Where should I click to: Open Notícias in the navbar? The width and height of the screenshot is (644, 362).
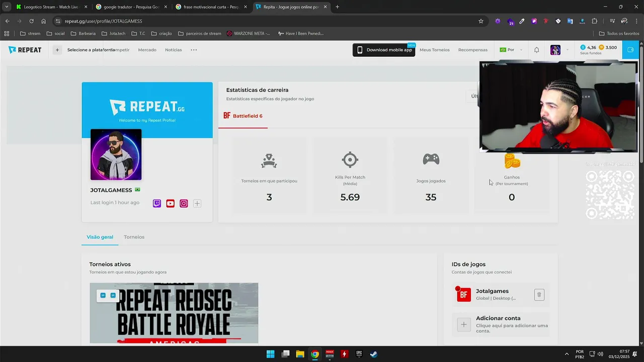point(174,50)
